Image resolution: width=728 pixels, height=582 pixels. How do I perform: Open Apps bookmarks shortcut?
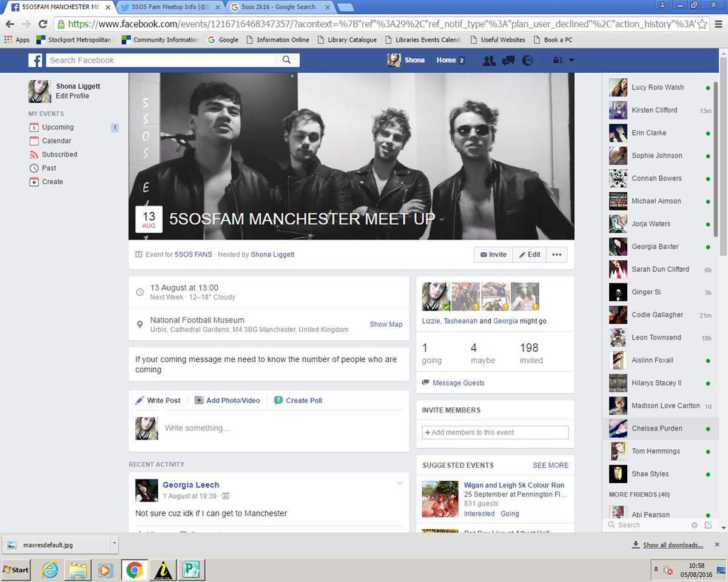tap(17, 40)
